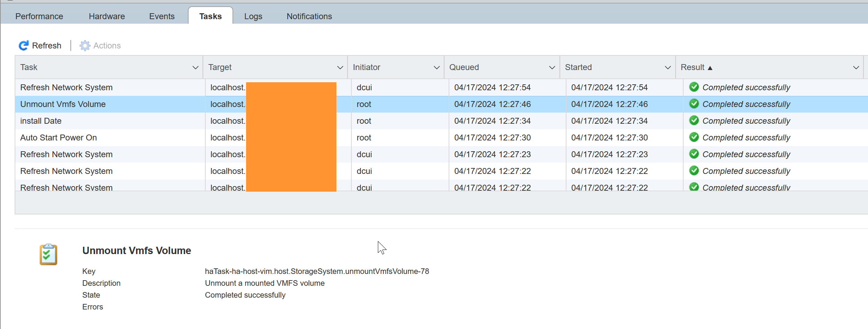
Task: Click root initiator in install Date row
Action: coord(364,121)
